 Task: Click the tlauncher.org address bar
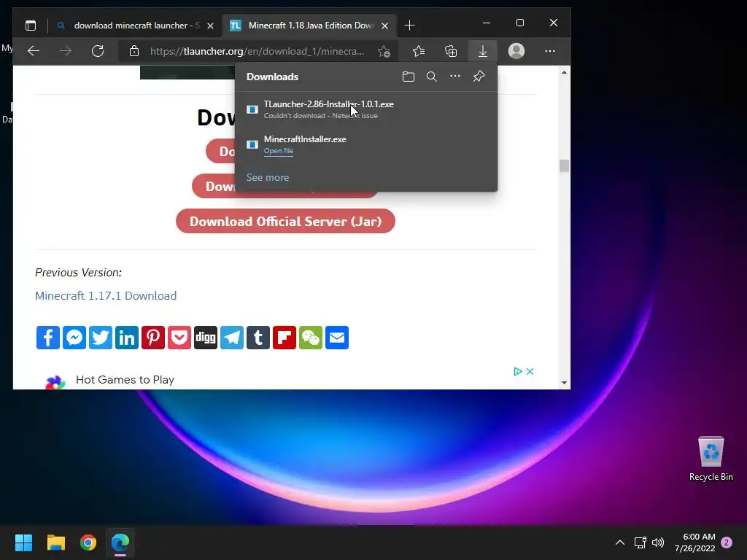coord(258,51)
